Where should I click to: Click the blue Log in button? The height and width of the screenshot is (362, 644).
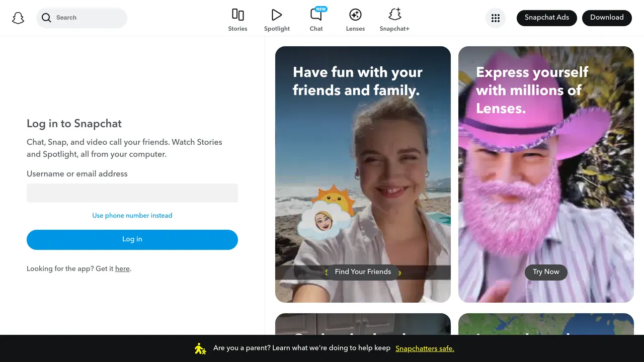[132, 240]
